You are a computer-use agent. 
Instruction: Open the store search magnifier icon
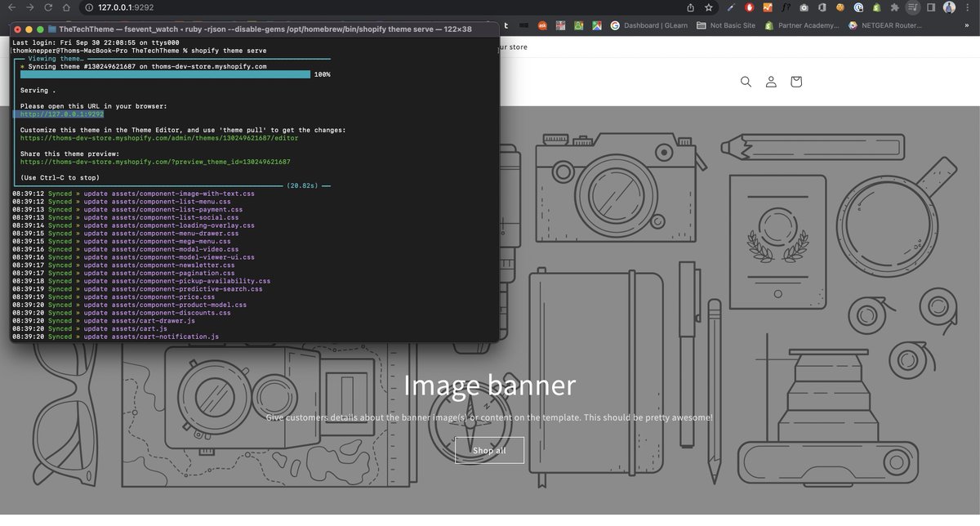point(746,82)
